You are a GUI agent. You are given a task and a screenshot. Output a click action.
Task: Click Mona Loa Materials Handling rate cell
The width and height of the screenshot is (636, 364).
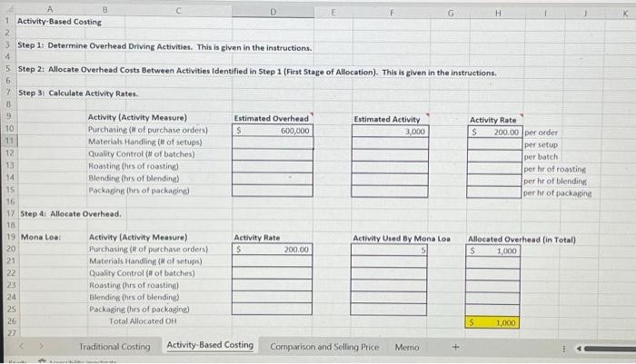point(273,261)
